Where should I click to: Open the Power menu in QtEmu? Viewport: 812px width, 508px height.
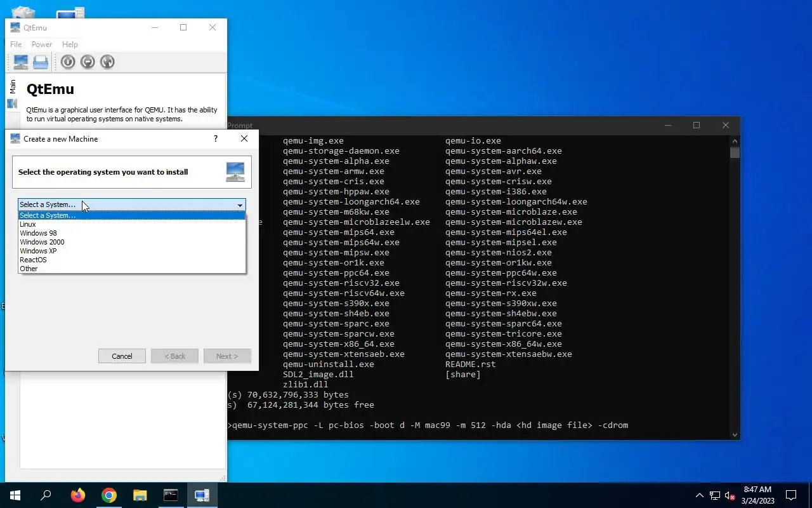(42, 44)
